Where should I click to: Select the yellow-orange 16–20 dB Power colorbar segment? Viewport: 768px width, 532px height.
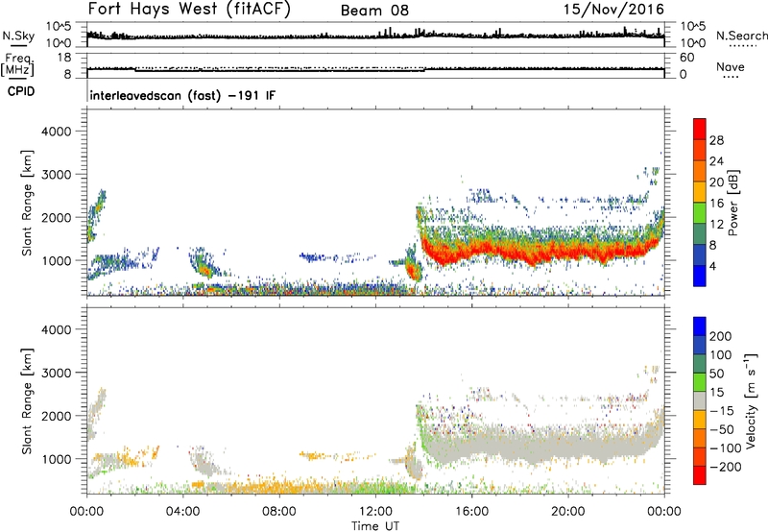tap(700, 192)
